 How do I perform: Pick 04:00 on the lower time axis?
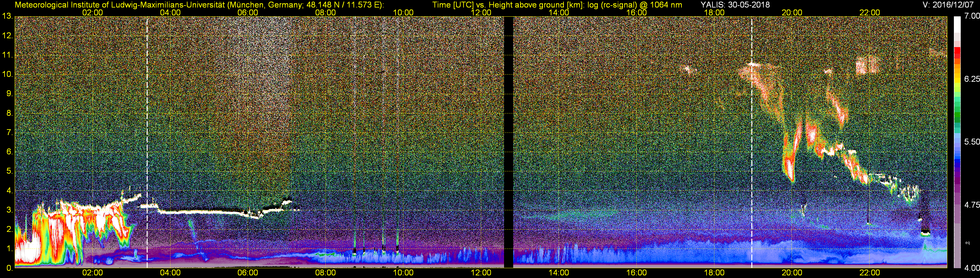(170, 273)
